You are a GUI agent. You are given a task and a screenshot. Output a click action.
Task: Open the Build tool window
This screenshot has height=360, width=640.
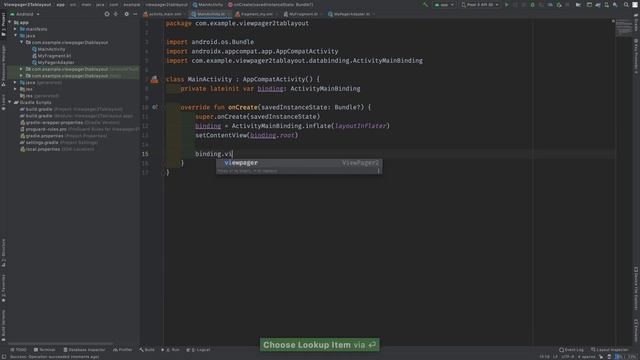147,350
